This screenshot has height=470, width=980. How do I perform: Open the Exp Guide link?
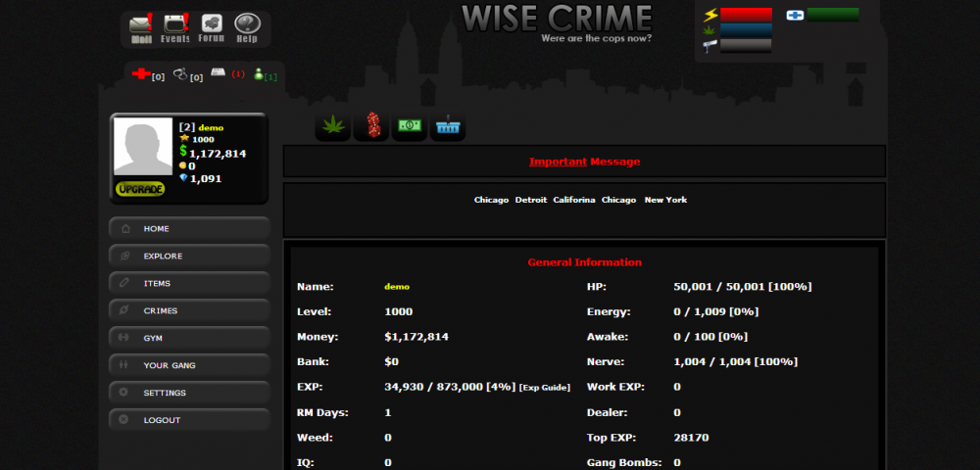point(544,388)
